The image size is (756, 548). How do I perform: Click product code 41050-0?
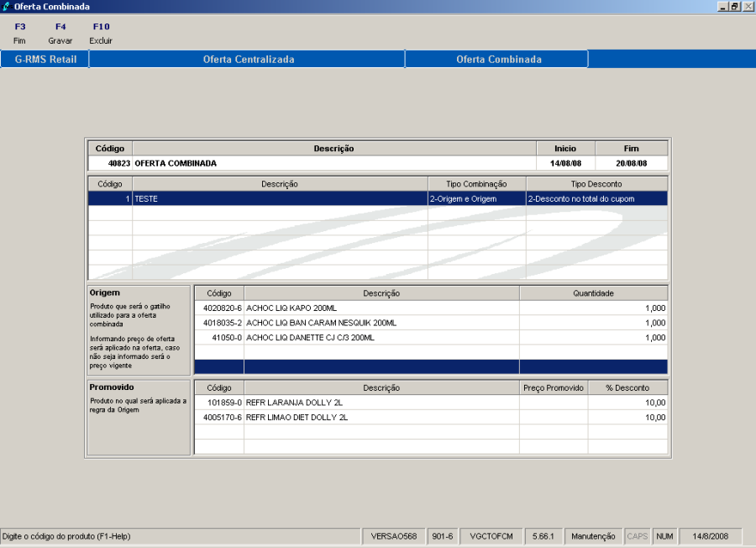point(219,338)
